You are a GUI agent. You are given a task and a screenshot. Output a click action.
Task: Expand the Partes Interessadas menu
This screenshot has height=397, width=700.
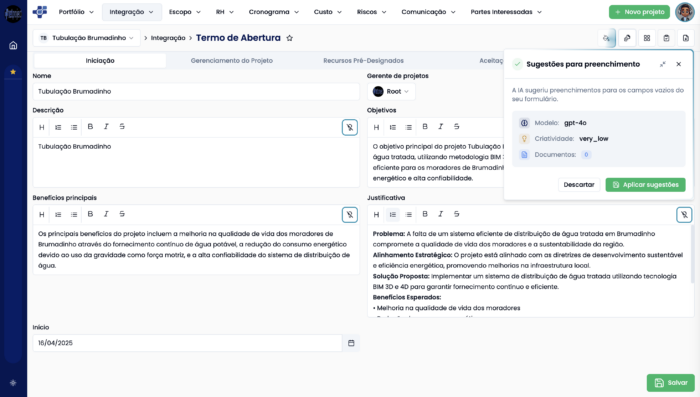coord(506,12)
